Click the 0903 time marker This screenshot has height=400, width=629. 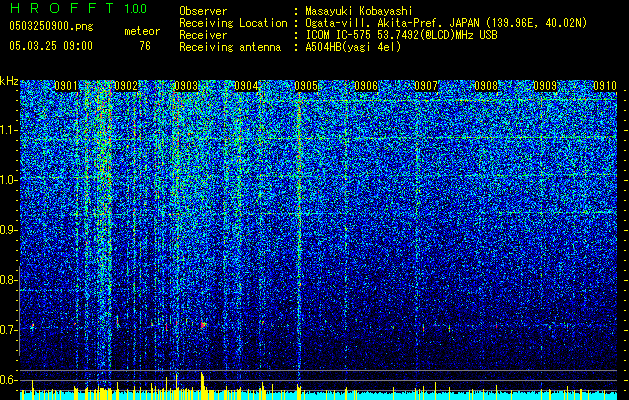186,86
